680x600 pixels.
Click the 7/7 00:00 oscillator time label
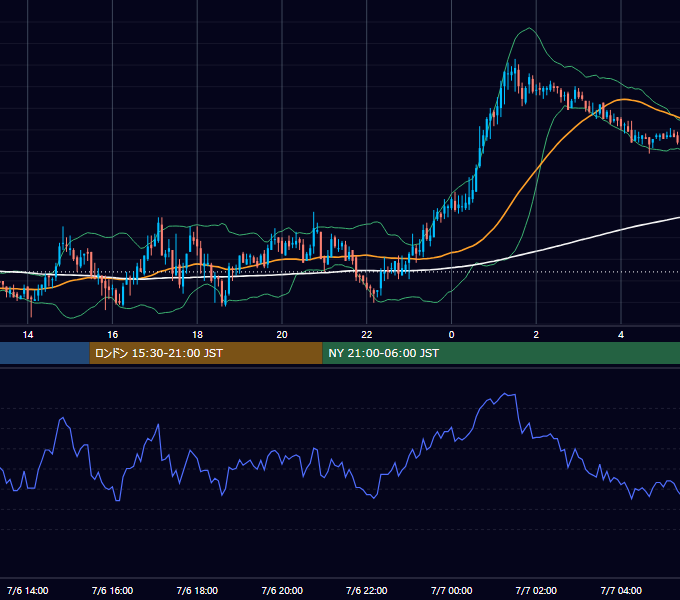(451, 590)
